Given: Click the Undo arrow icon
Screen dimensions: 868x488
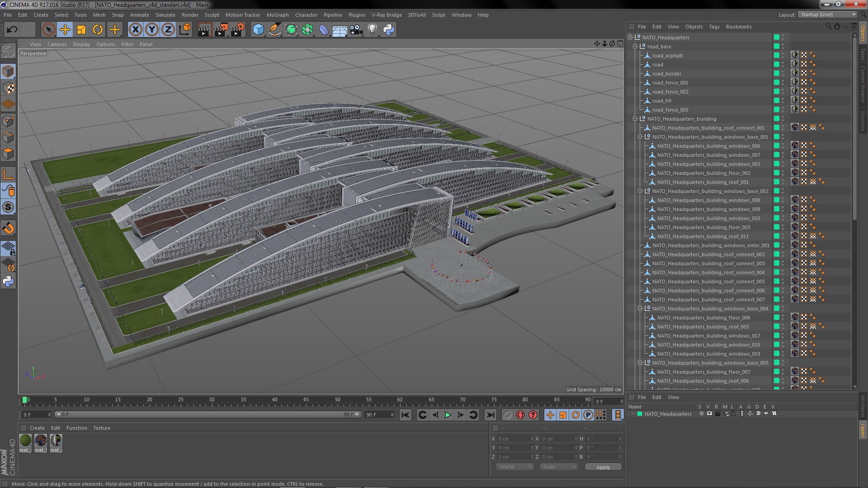Looking at the screenshot, I should click(x=12, y=30).
